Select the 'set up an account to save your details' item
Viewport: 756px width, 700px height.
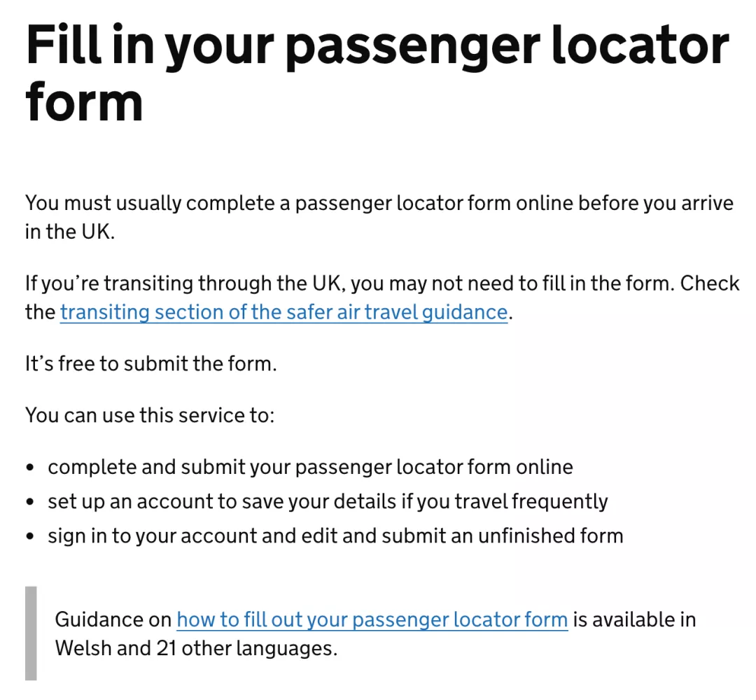(328, 502)
